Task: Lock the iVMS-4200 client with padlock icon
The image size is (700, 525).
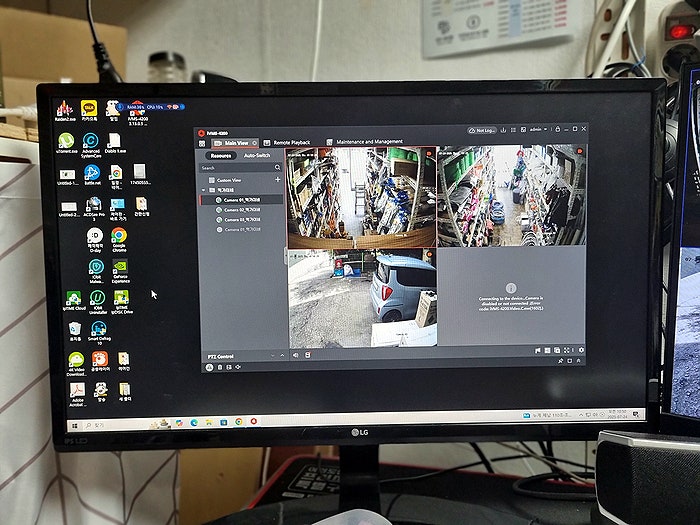Action: [x=558, y=129]
